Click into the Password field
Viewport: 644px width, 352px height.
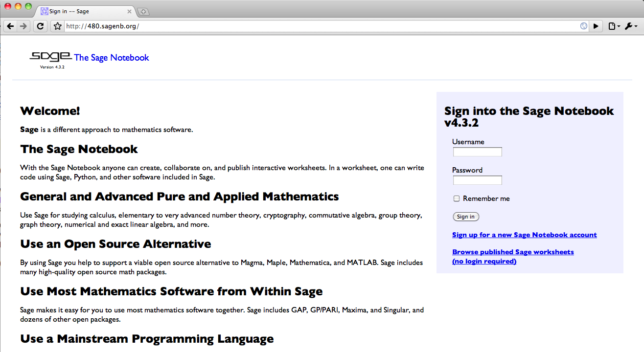click(477, 180)
